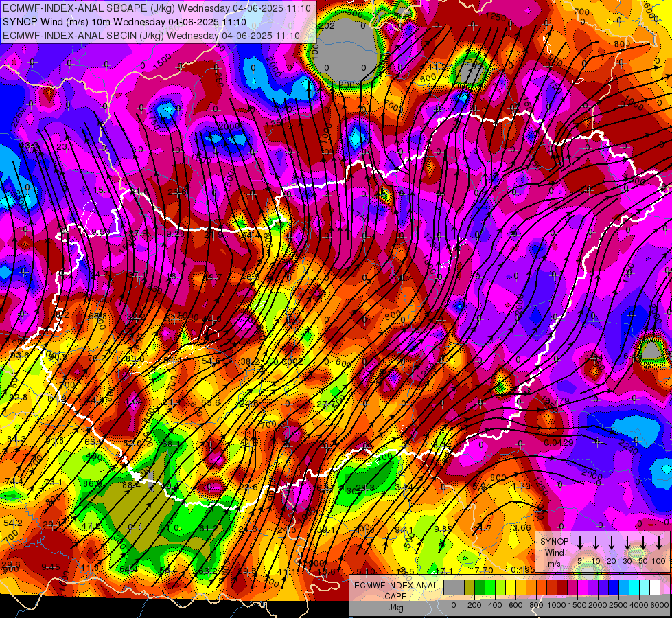
Task: Click the 52.0 CIN value
Action: coord(132,444)
